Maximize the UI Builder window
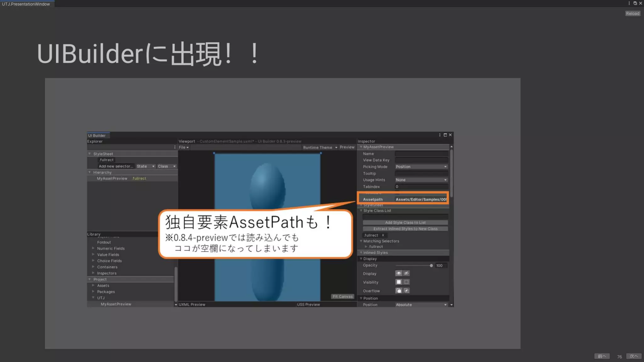Image resolution: width=644 pixels, height=362 pixels. [445, 135]
